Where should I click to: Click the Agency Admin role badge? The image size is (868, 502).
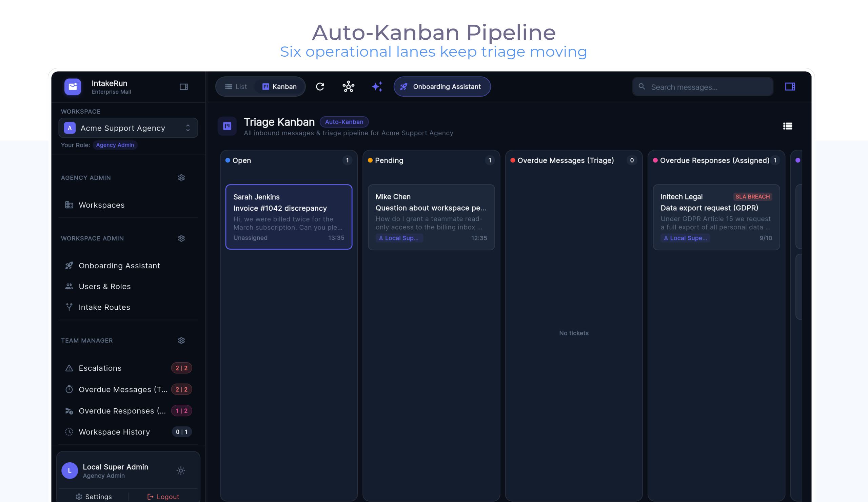[x=115, y=145]
